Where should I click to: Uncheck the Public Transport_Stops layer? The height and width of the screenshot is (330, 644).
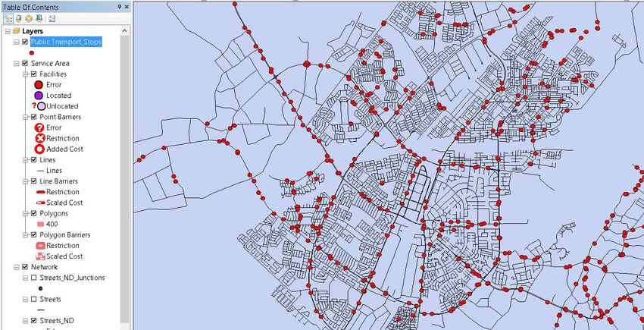pyautogui.click(x=25, y=42)
